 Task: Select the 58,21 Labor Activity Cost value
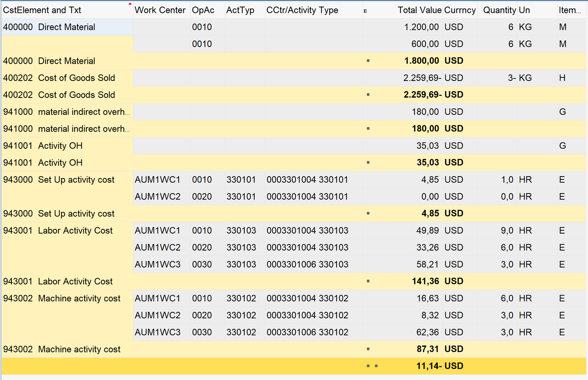pyautogui.click(x=427, y=264)
